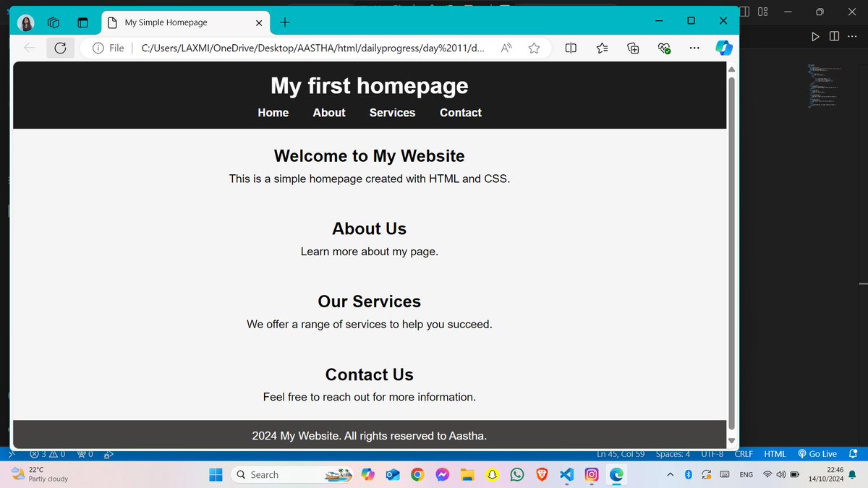Open Copilot sidebar in Edge

pyautogui.click(x=724, y=48)
